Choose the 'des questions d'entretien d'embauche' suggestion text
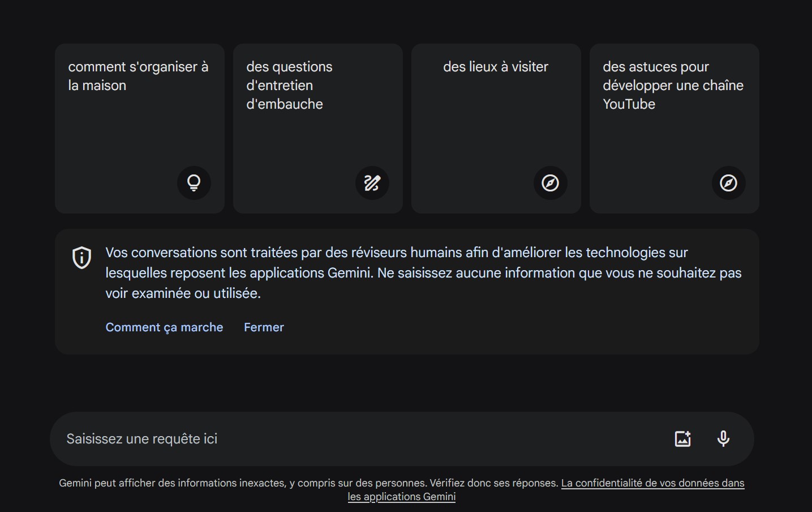 pyautogui.click(x=289, y=85)
